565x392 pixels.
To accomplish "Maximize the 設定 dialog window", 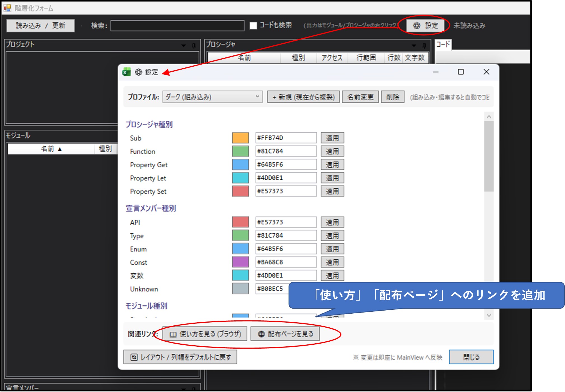I will (x=461, y=72).
